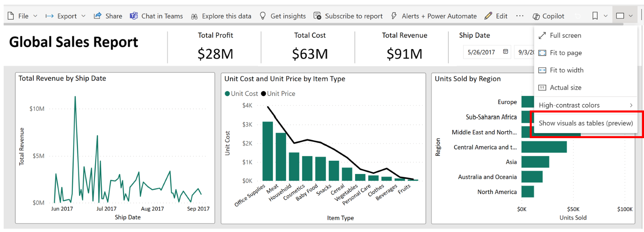
Task: Click Unit Cost and Unit Price chart title
Action: pyautogui.click(x=285, y=79)
